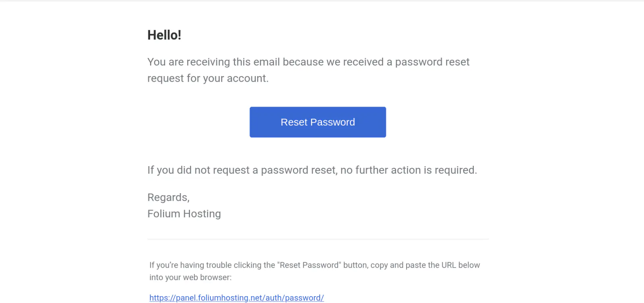Click the phrase "If you did not request"

(198, 170)
